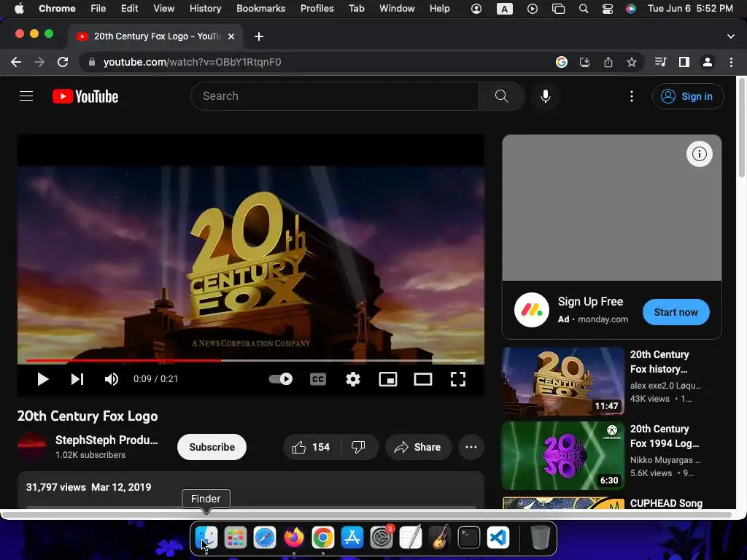
Task: Click Start now on monday.com ad
Action: 676,312
